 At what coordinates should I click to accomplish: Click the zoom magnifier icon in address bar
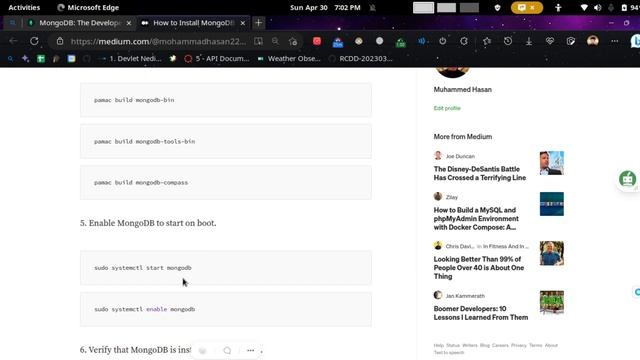(x=276, y=41)
